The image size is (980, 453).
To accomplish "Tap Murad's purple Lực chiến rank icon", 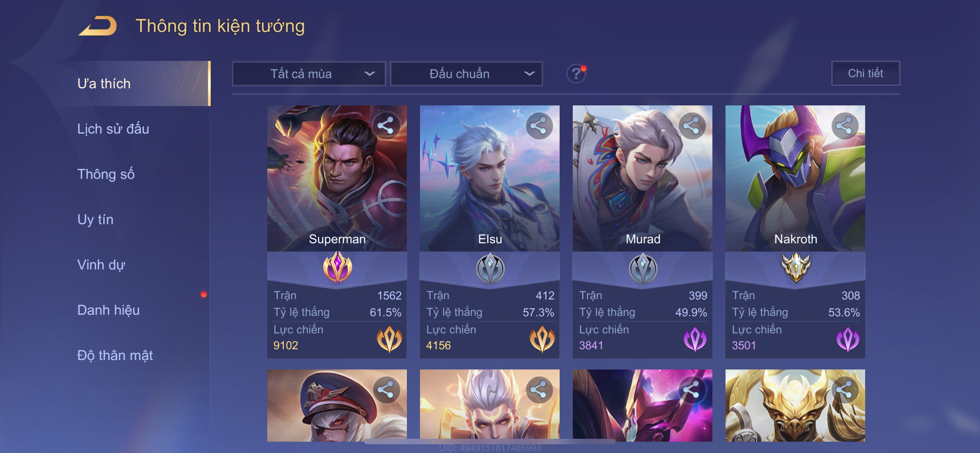I will pyautogui.click(x=695, y=338).
